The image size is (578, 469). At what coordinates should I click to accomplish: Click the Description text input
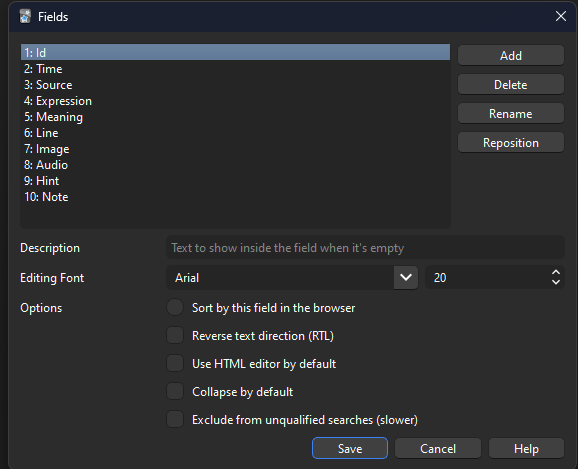[365, 248]
